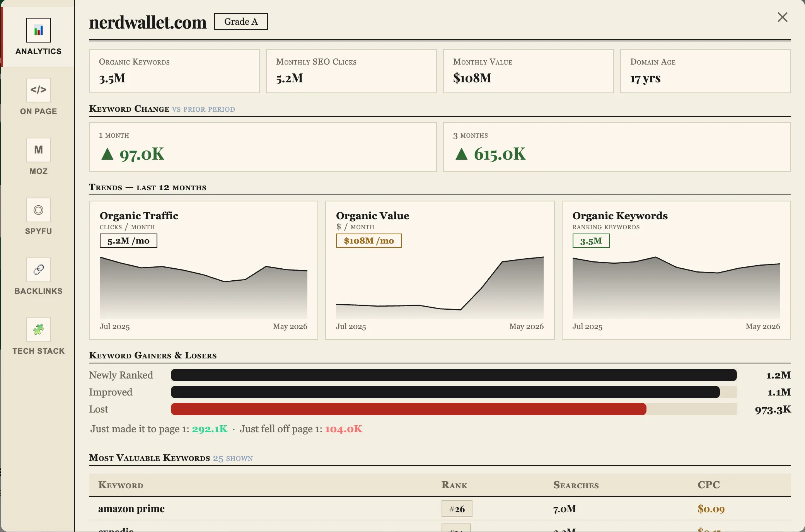Click the Improved keywords black bar
Viewport: 805px width, 532px height.
coord(445,392)
